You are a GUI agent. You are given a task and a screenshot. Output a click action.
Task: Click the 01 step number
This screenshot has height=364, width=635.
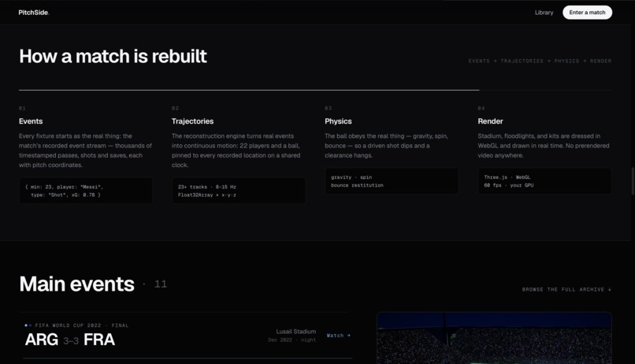pyautogui.click(x=22, y=108)
